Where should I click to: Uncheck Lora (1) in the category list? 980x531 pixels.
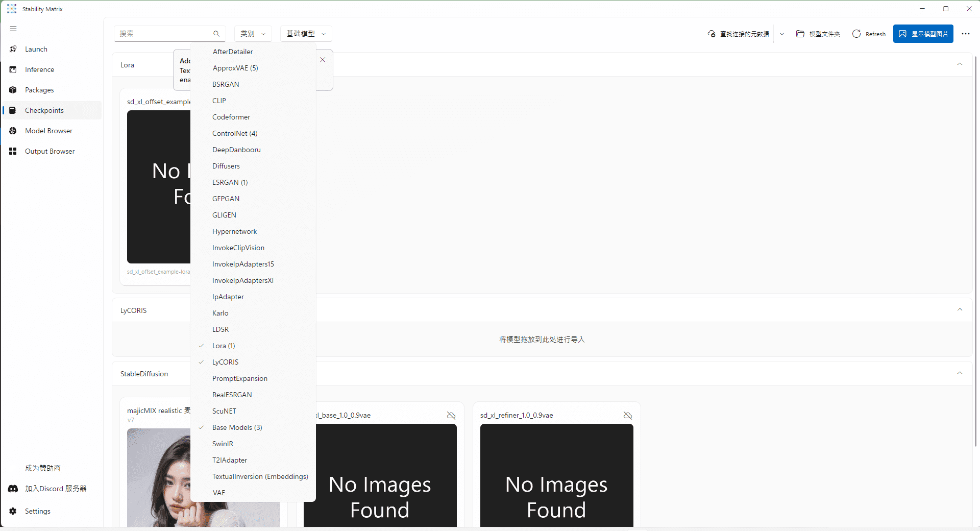coord(253,346)
